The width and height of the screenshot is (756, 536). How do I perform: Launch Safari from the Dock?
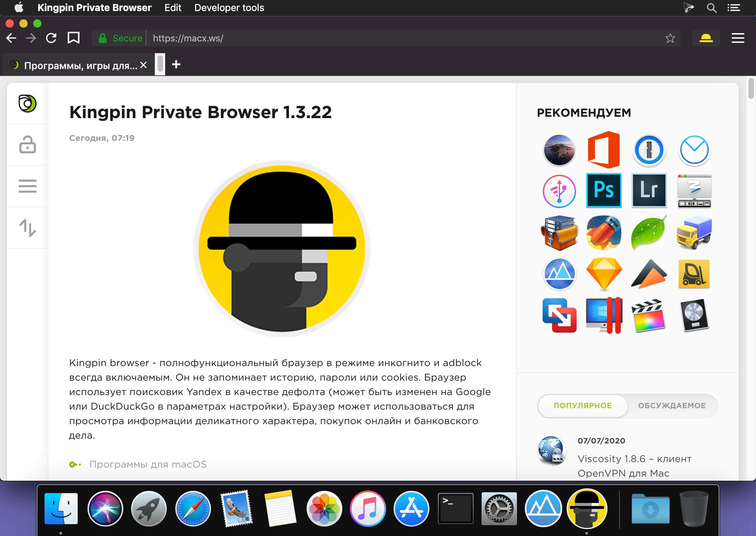193,509
